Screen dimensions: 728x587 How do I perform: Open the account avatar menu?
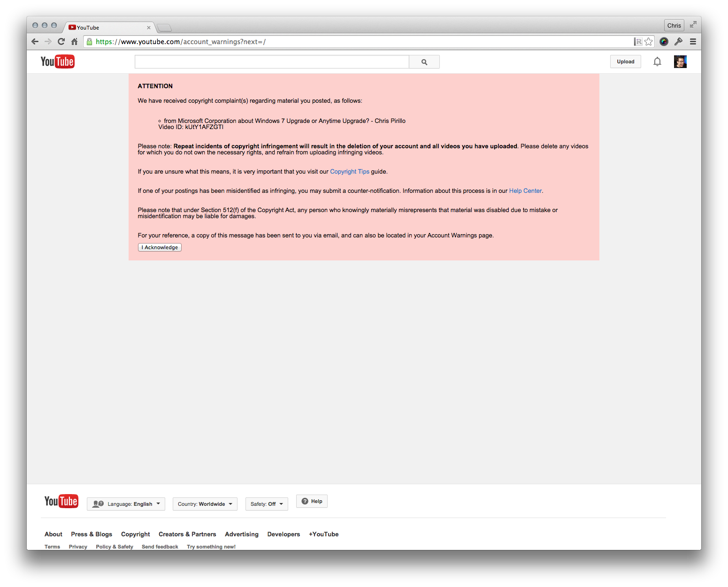pos(680,61)
